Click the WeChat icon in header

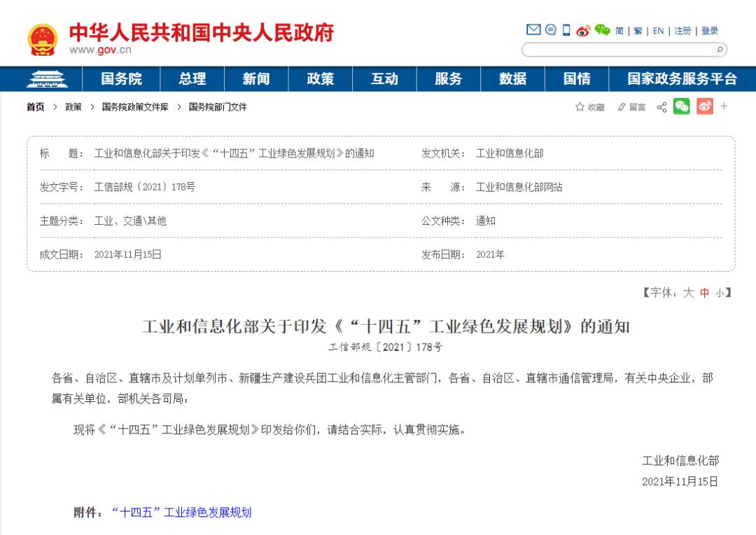[602, 30]
